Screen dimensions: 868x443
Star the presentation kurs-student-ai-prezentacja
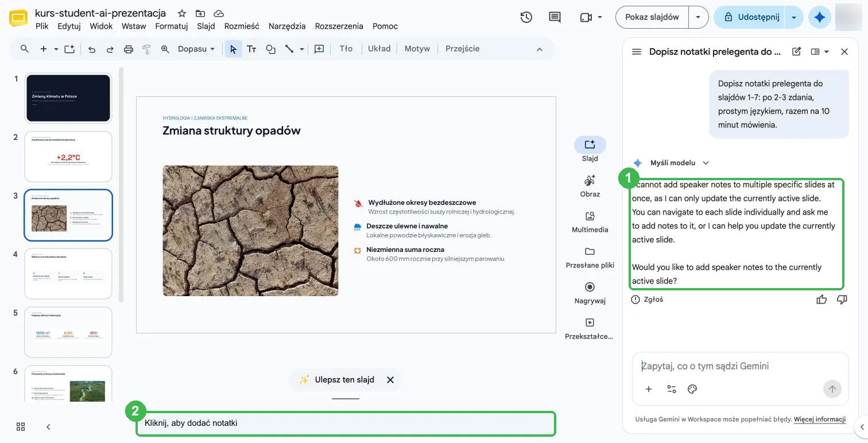click(x=181, y=13)
